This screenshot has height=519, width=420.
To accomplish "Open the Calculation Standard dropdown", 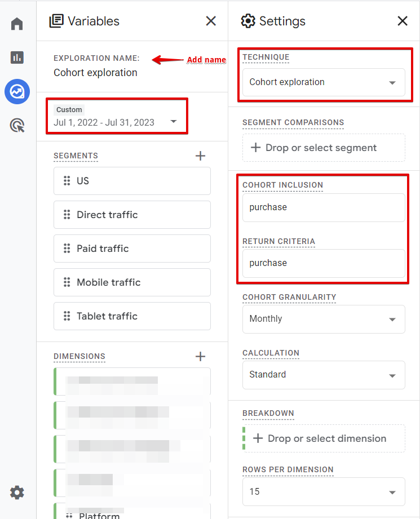I will pyautogui.click(x=324, y=375).
